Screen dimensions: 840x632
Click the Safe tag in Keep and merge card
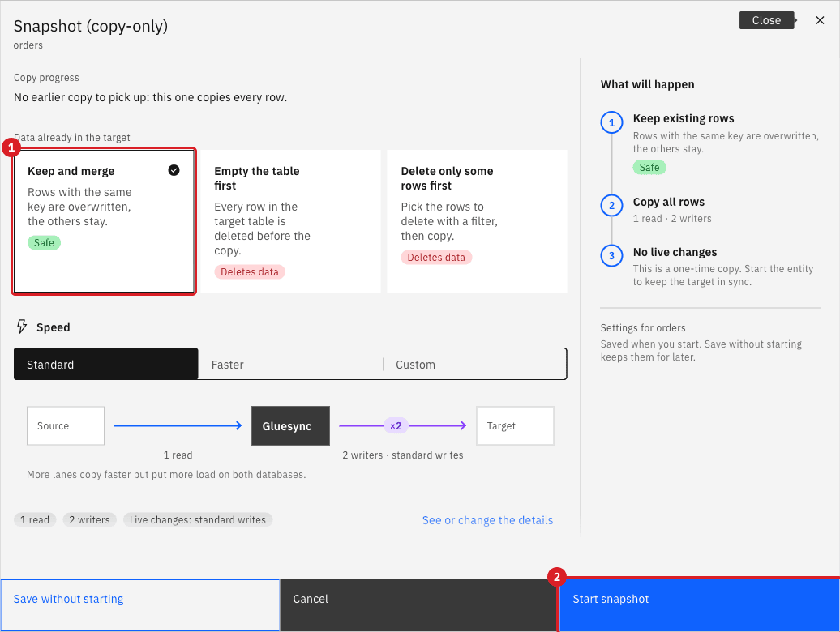44,243
